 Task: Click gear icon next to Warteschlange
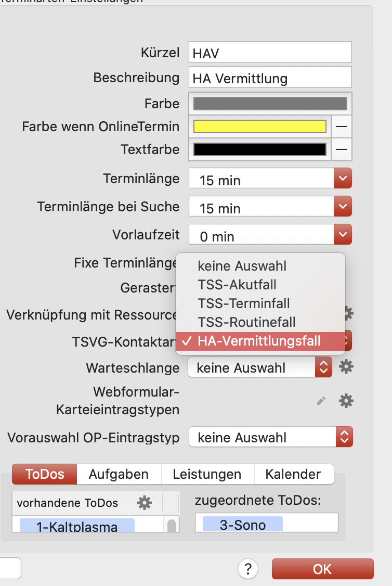[x=346, y=367]
